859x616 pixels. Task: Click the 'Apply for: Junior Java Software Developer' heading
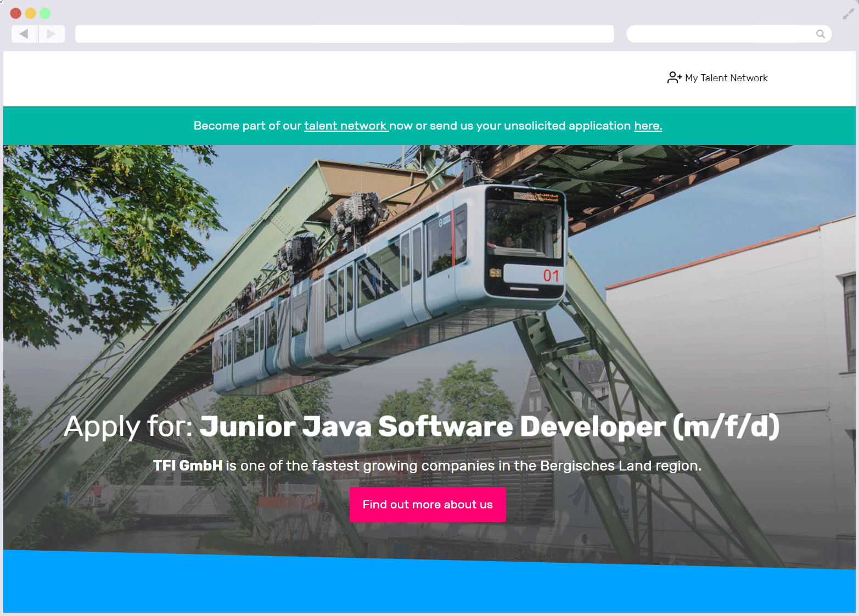point(422,427)
